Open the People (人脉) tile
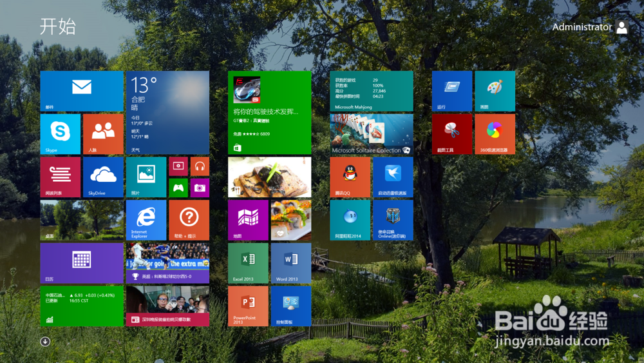This screenshot has height=363, width=644. [x=103, y=134]
